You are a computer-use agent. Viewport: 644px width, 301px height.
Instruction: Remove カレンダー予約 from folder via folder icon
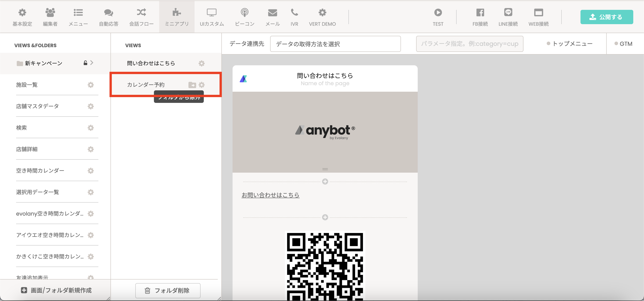coord(192,85)
